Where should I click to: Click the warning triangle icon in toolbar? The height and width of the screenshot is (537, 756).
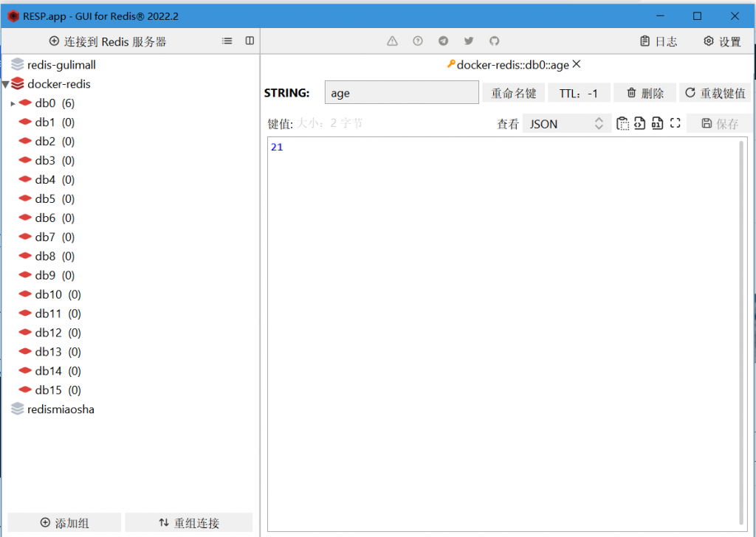click(x=392, y=41)
